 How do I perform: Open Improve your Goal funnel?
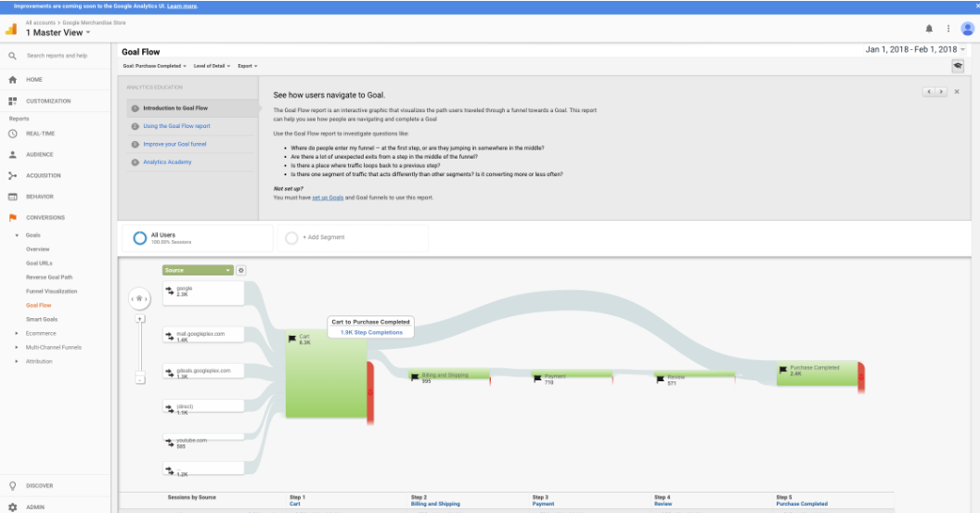pyautogui.click(x=174, y=145)
